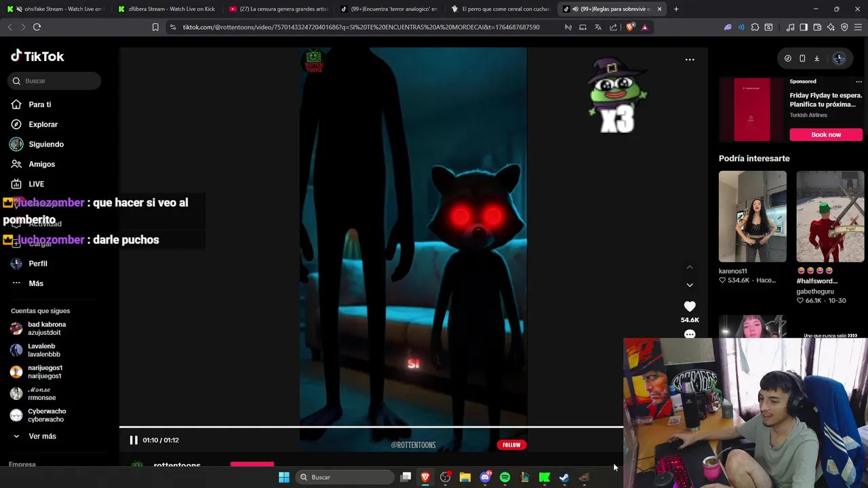This screenshot has width=868, height=488.
Task: Click the share page icon in the address bar
Action: [614, 27]
